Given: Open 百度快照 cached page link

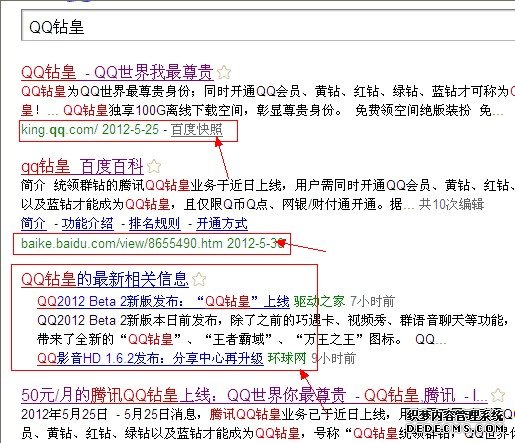Looking at the screenshot, I should [x=197, y=130].
